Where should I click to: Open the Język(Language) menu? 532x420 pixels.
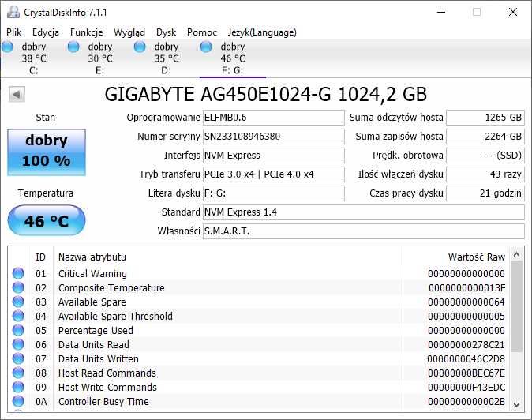(x=262, y=32)
